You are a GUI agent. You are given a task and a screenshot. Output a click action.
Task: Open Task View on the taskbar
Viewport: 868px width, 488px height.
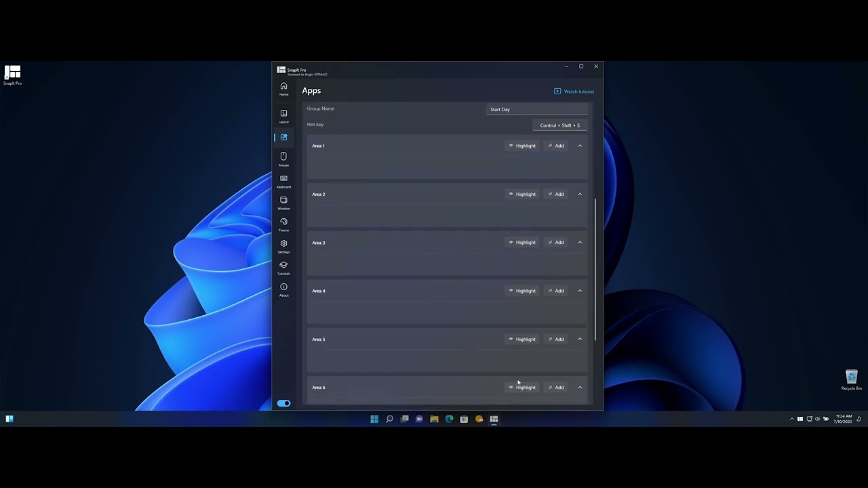pos(404,419)
